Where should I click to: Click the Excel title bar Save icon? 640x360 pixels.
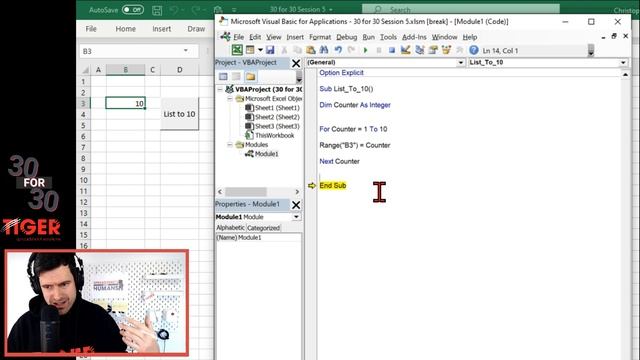(157, 10)
